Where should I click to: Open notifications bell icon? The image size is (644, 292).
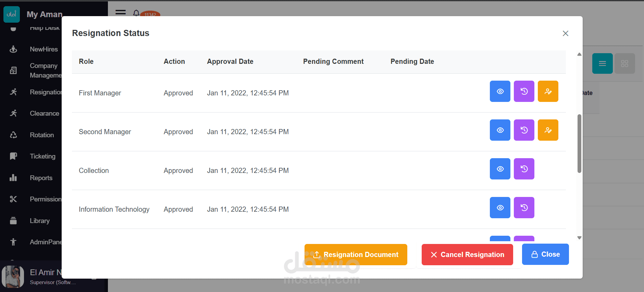pos(136,13)
